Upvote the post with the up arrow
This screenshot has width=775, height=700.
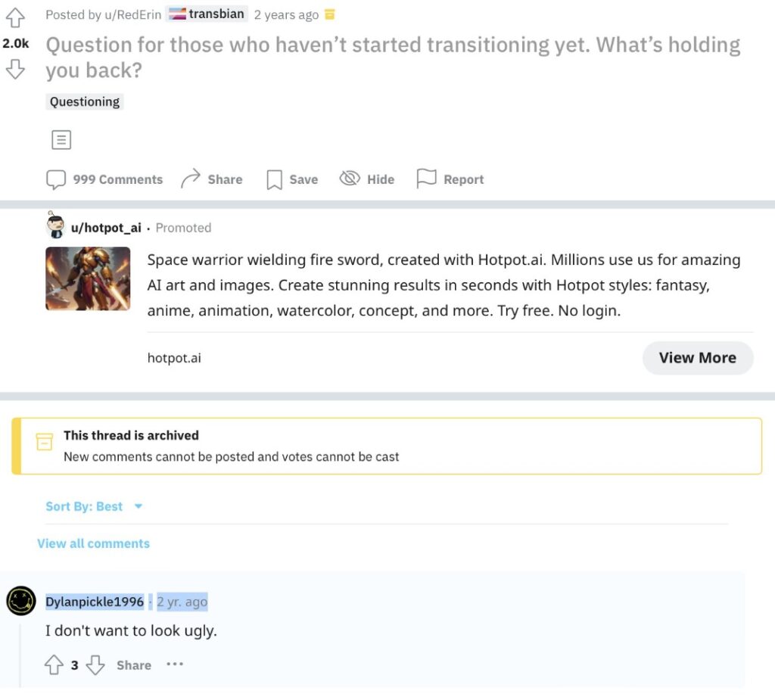(14, 18)
